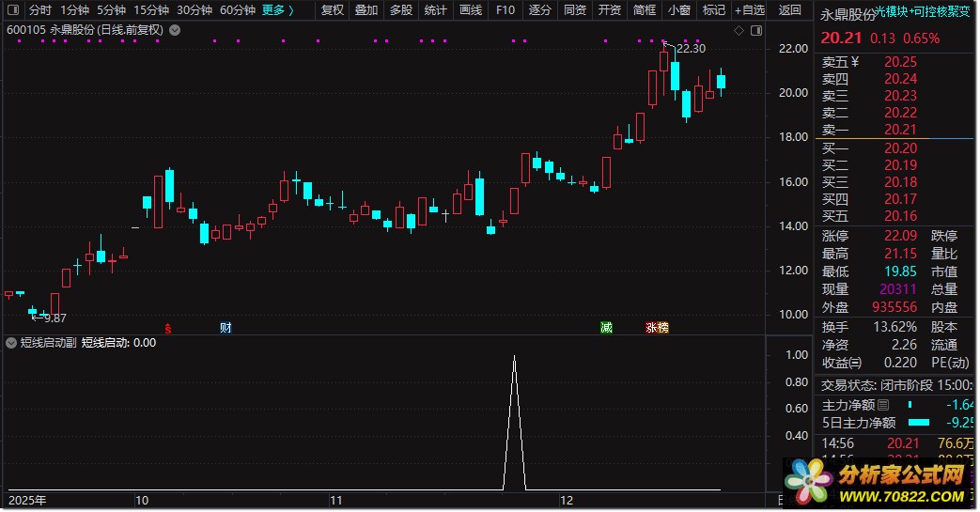This screenshot has height=512, width=980.
Task: Click the green 减 marker
Action: [x=606, y=328]
